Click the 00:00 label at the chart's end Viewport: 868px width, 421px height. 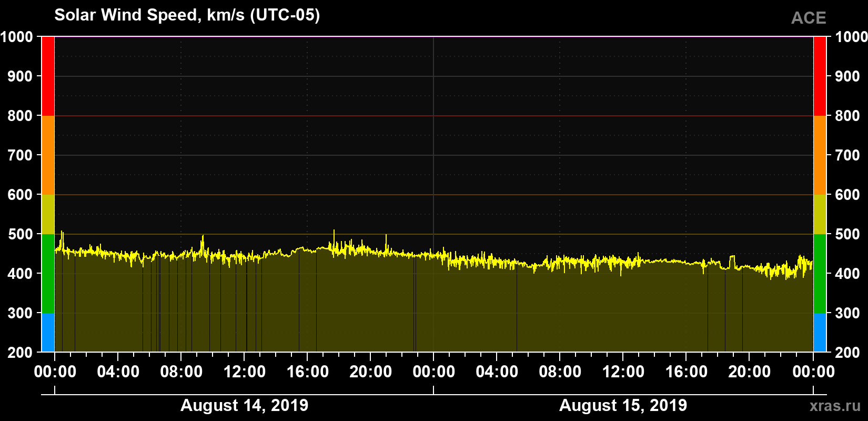(813, 372)
